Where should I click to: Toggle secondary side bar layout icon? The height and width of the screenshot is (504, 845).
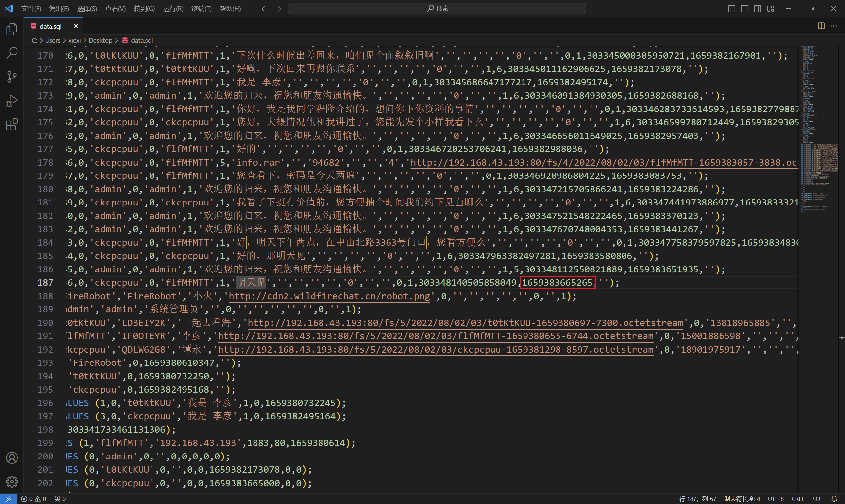point(757,9)
